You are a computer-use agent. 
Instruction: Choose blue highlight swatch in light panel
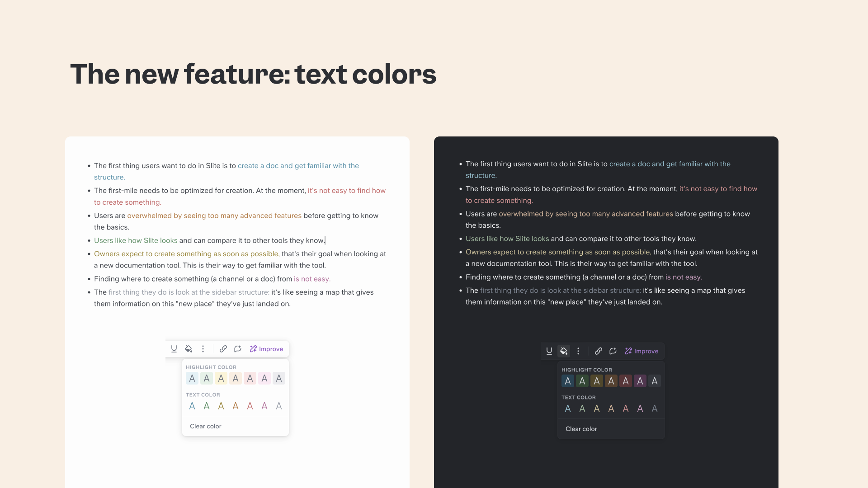point(192,379)
